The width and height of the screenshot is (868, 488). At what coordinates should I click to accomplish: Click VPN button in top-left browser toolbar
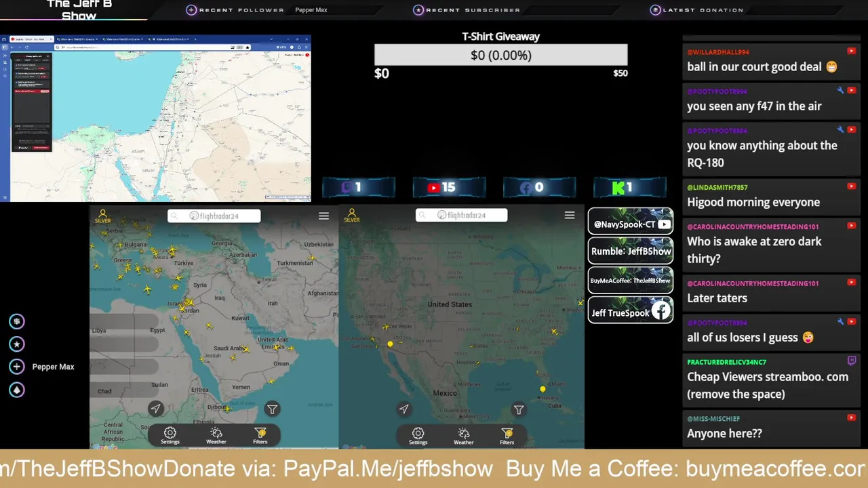281,47
